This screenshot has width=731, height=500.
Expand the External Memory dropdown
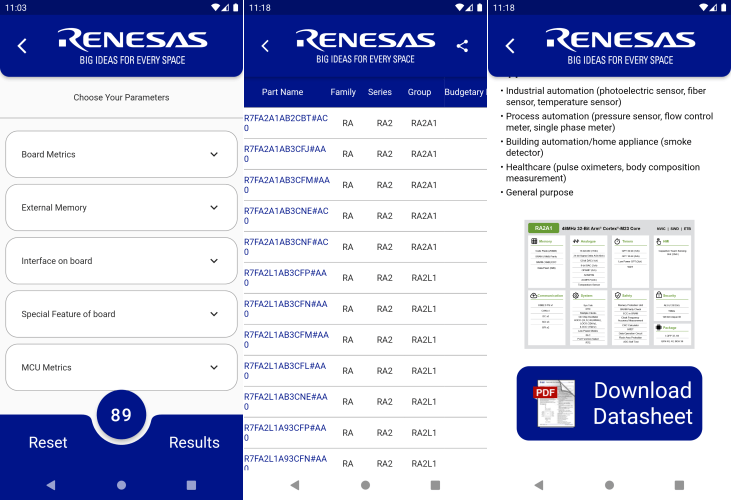pos(121,207)
